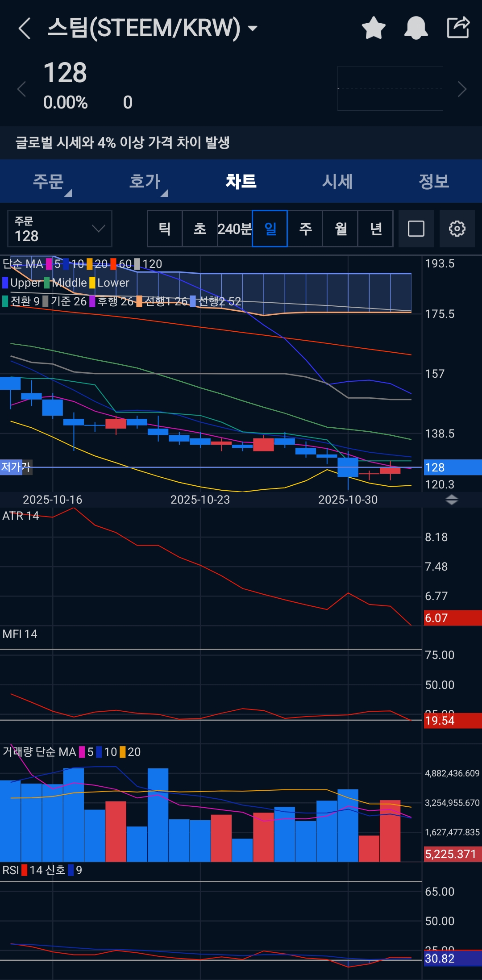Add STEEM to favorites with the star
This screenshot has width=482, height=980.
[374, 28]
